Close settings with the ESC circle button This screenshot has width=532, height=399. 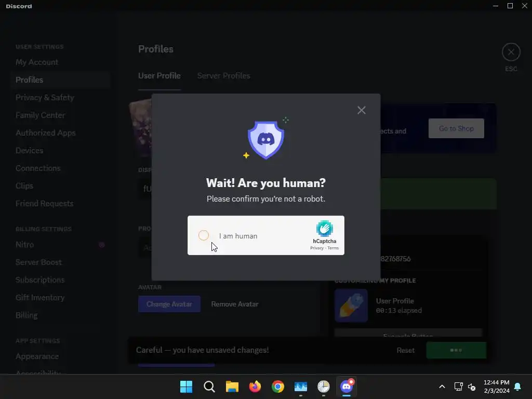click(511, 52)
